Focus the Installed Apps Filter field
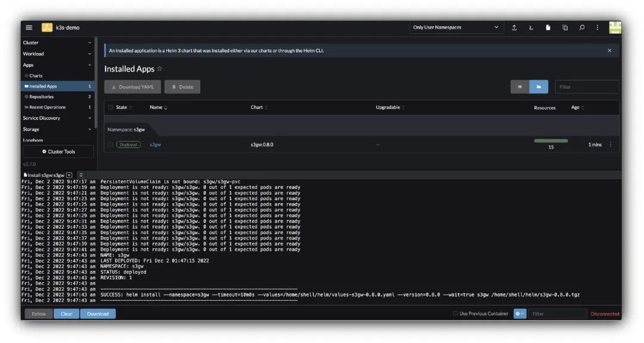The width and height of the screenshot is (644, 343). pos(587,86)
